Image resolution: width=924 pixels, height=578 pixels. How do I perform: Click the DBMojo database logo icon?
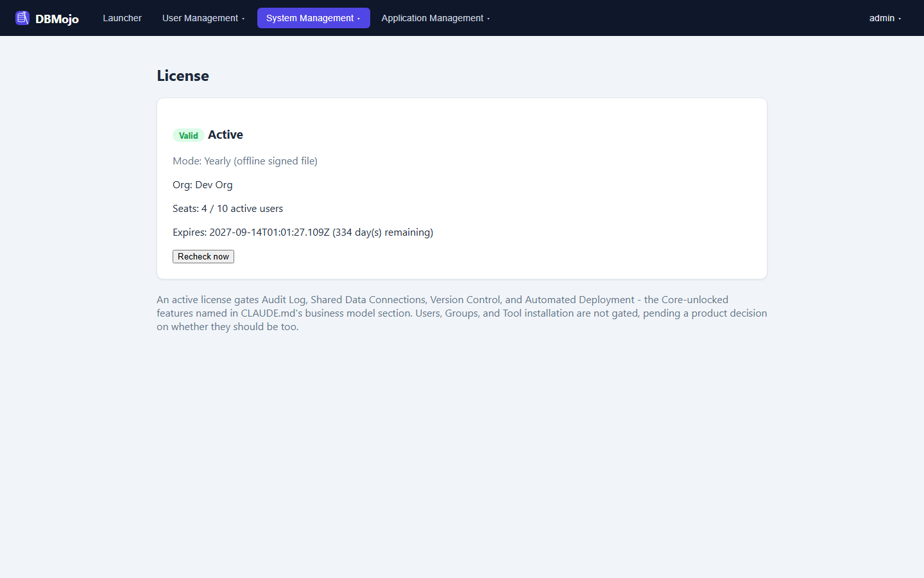[22, 18]
